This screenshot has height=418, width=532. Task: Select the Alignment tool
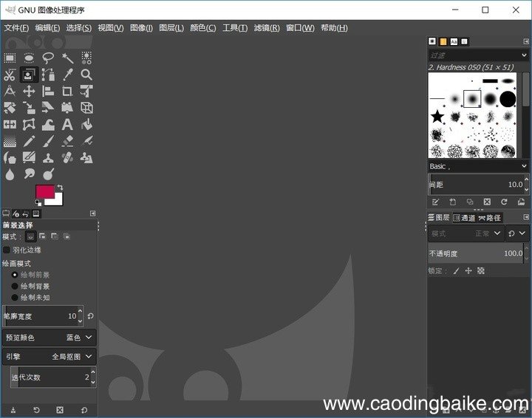tap(48, 91)
